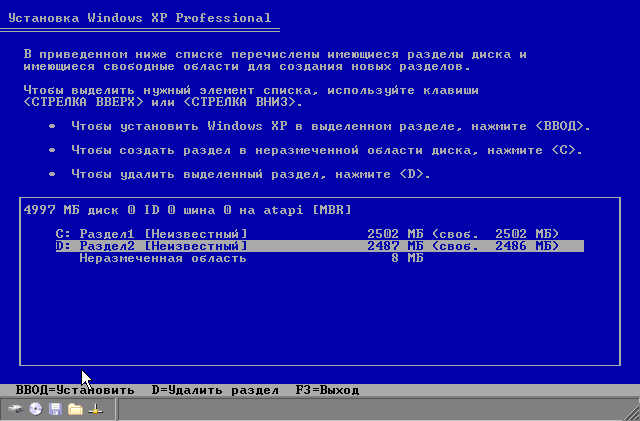Select the Неразмеченная область 8 МБ row
Viewport: 640px width, 421px height.
click(251, 258)
